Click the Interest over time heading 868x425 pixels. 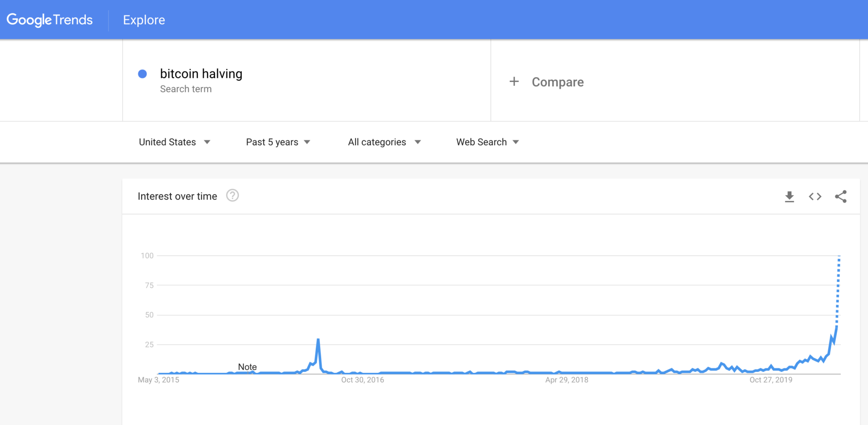pos(177,196)
